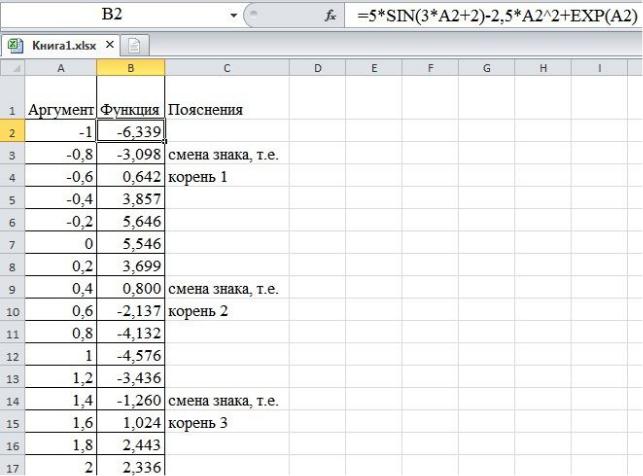Click cell with 'Функция' heading
This screenshot has width=643, height=476.
point(131,98)
